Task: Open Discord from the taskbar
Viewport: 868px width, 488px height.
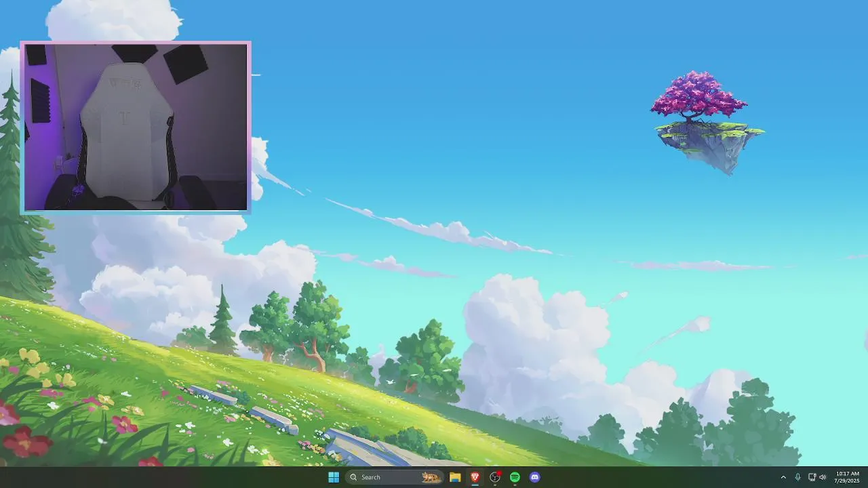Action: (x=535, y=477)
